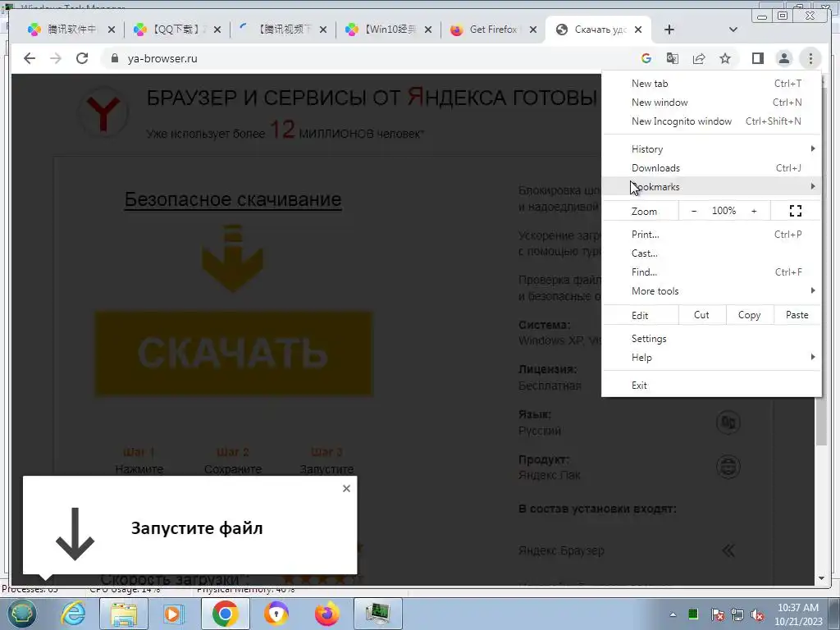Choose Cast... from the menu

point(711,253)
